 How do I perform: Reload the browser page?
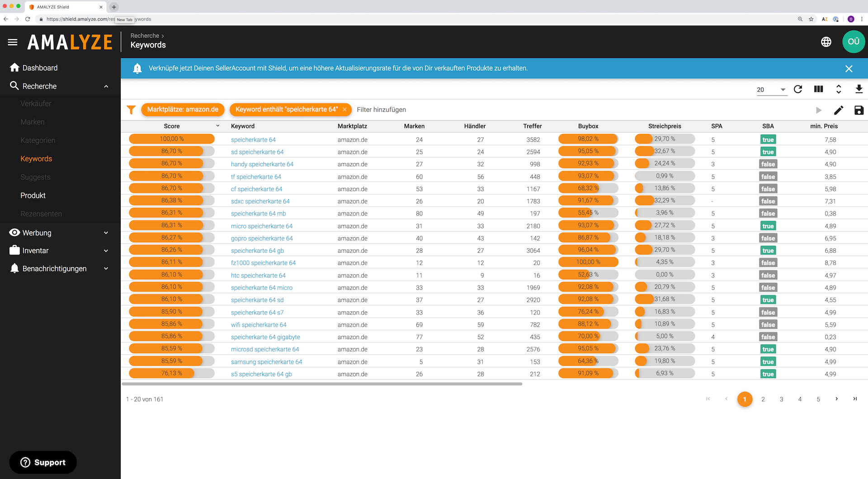[x=28, y=19]
